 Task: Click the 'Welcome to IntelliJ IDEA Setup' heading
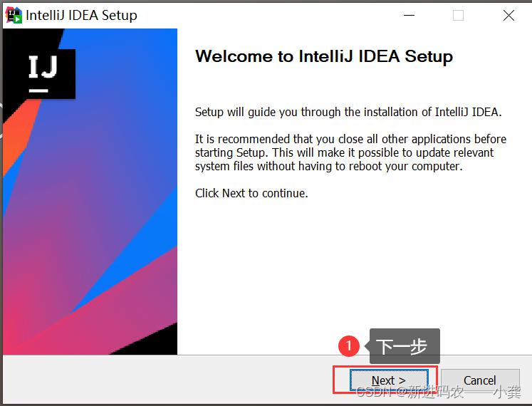pyautogui.click(x=324, y=56)
